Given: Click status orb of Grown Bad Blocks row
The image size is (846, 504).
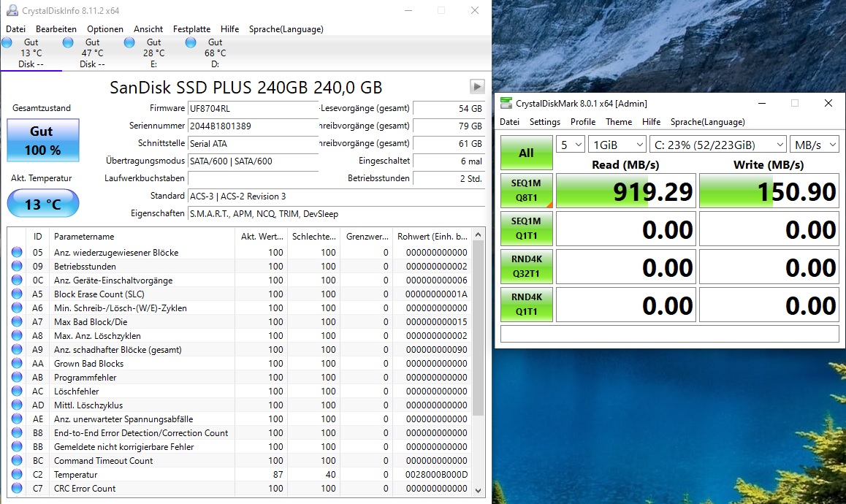Looking at the screenshot, I should click(17, 363).
